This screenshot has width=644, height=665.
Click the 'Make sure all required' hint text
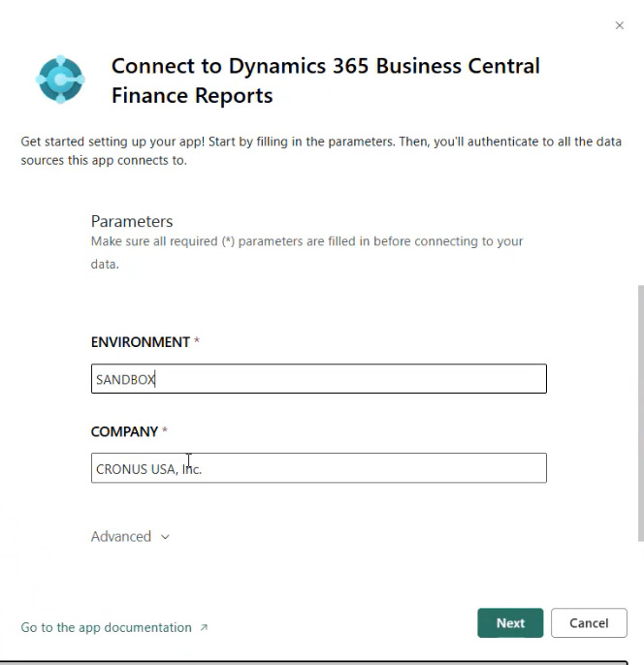click(x=306, y=252)
